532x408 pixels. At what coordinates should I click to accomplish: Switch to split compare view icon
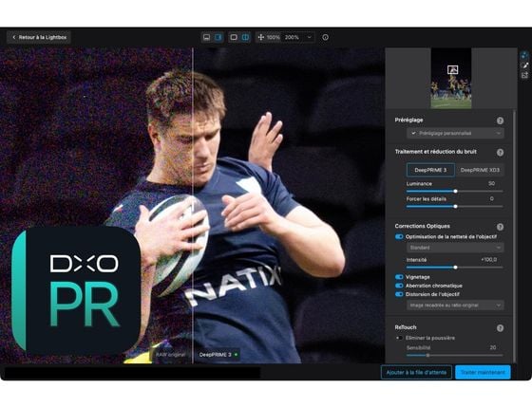245,37
